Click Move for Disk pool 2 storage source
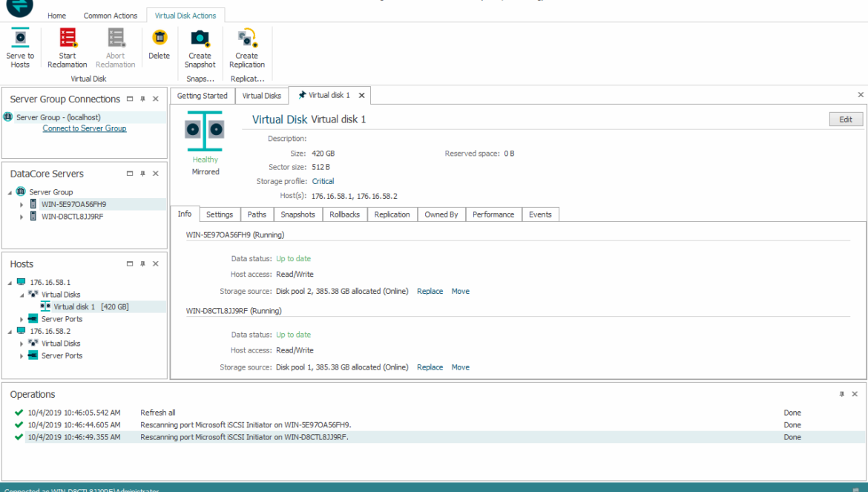868x492 pixels. 461,291
